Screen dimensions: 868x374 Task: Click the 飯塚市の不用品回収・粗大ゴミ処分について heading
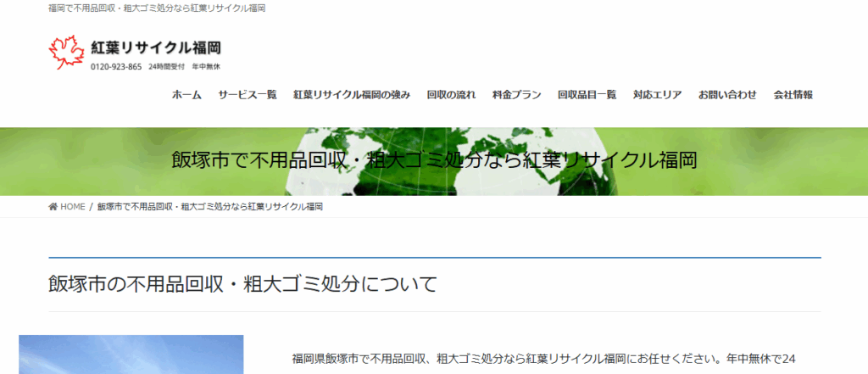click(242, 284)
